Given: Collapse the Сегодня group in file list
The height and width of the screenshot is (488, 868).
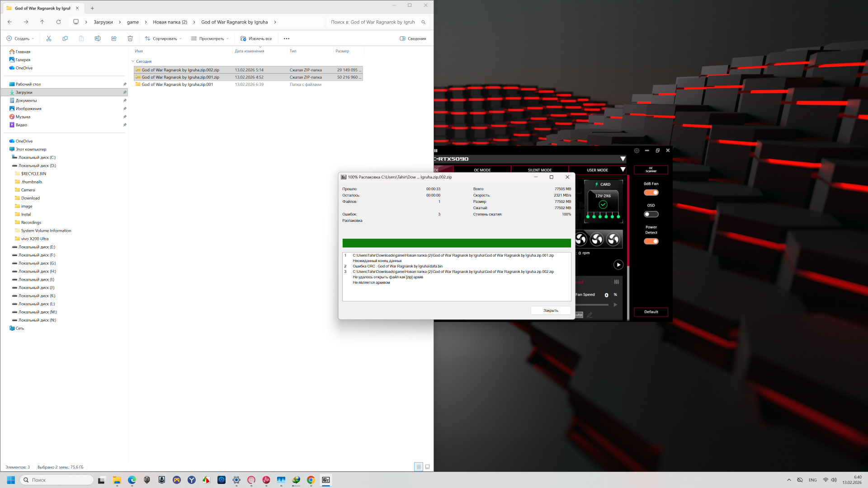Looking at the screenshot, I should click(x=133, y=61).
